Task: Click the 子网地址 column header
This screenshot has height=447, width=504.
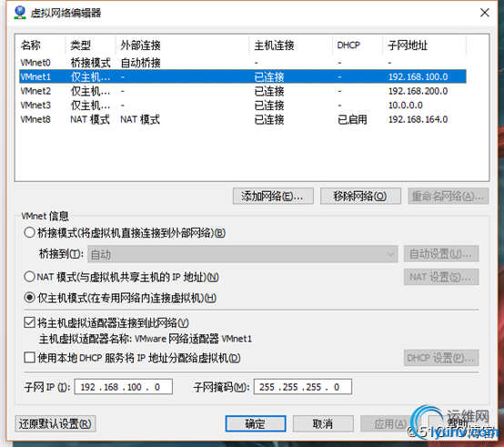Action: coord(424,45)
